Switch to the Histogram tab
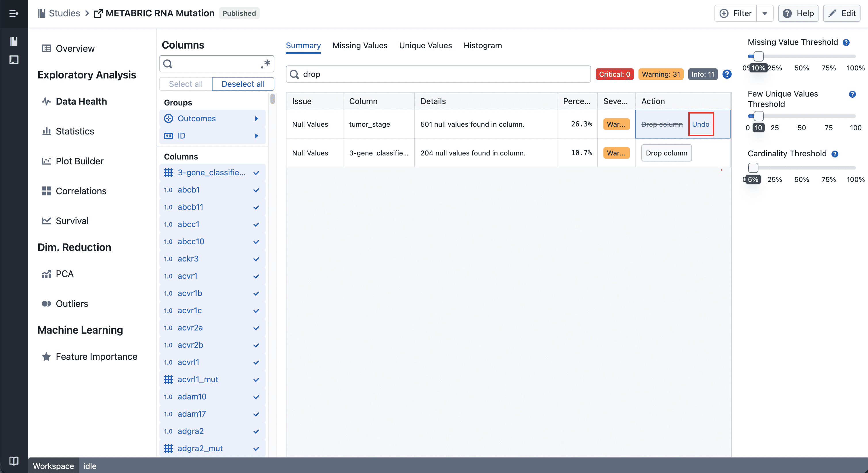Screen dimensions: 868x473 click(x=483, y=45)
